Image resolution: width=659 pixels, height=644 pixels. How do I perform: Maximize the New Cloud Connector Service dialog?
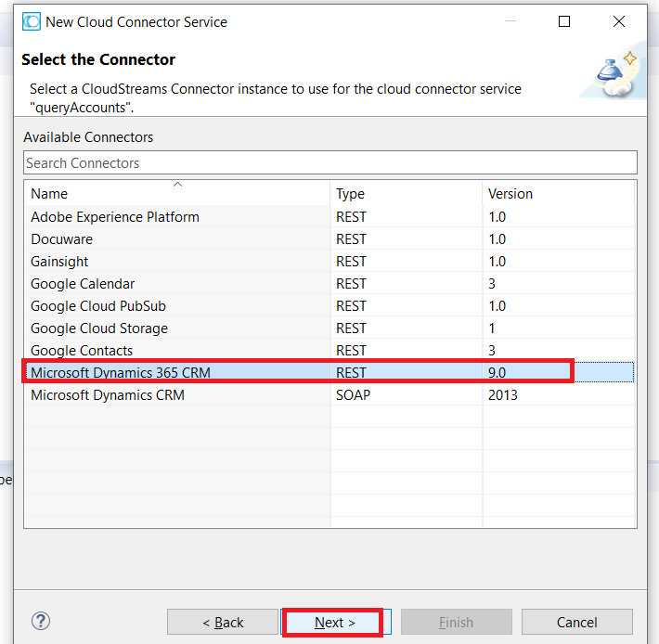coord(564,21)
